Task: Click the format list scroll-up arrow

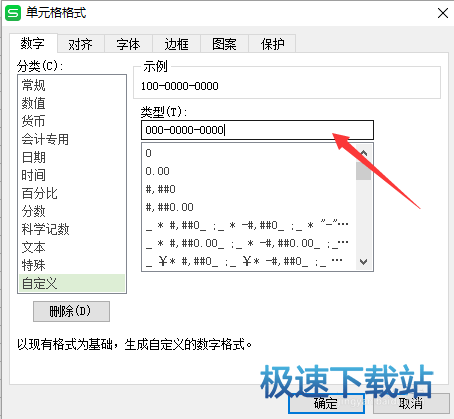Action: coord(364,153)
